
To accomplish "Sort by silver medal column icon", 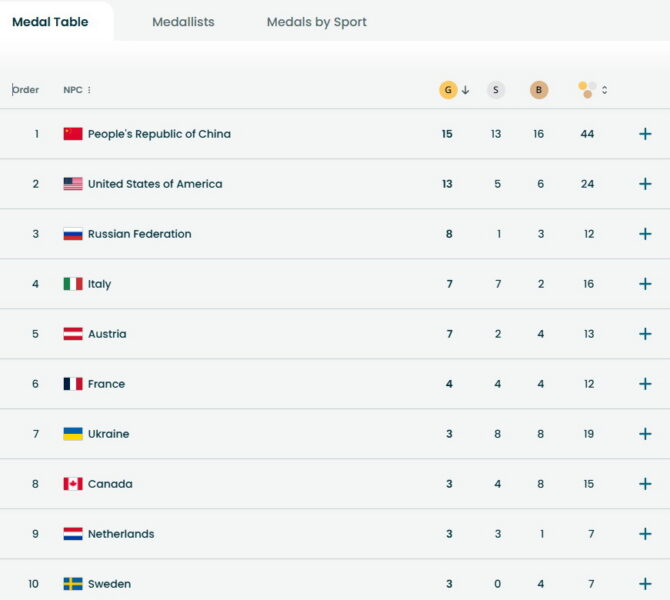I will [x=496, y=90].
